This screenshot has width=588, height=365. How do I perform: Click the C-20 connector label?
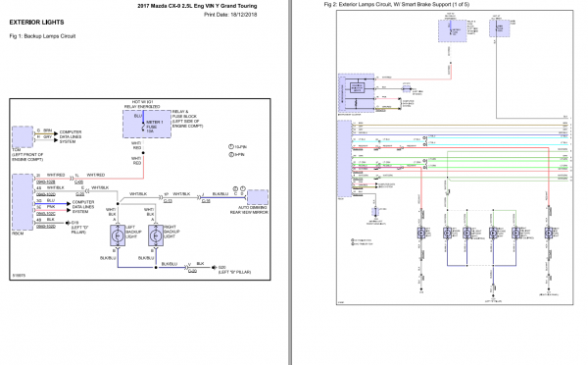(192, 271)
